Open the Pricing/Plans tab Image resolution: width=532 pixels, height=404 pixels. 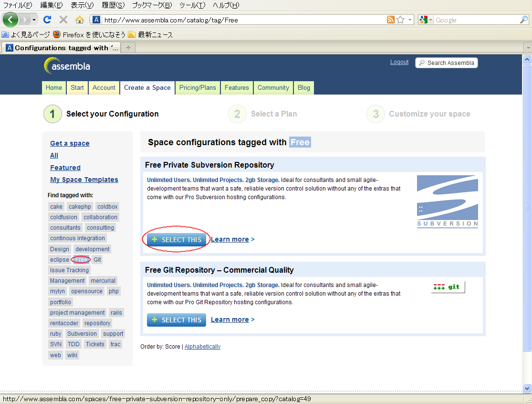pos(198,87)
